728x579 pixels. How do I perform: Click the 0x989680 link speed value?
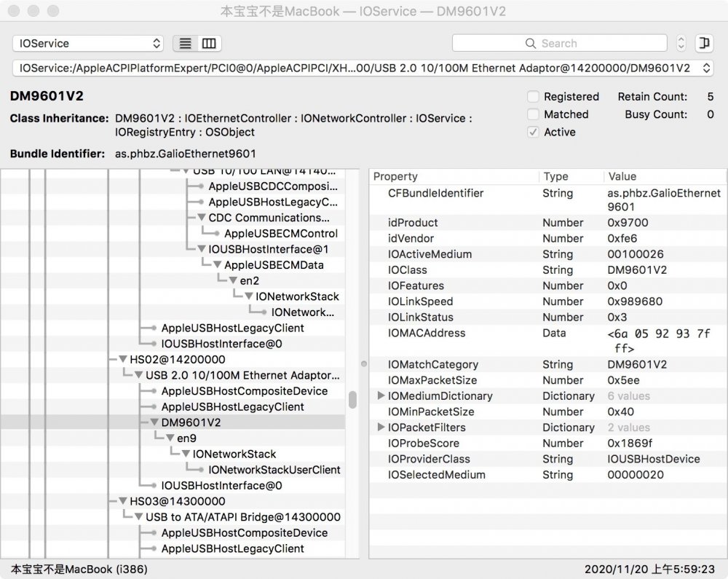[x=635, y=302]
